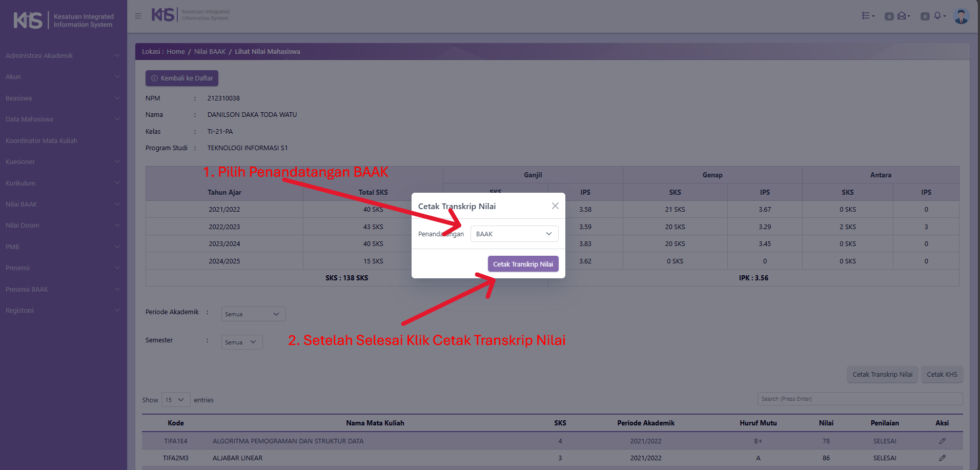Close the Cetak Transkrip Nilai dialog
The image size is (980, 470).
tap(555, 206)
